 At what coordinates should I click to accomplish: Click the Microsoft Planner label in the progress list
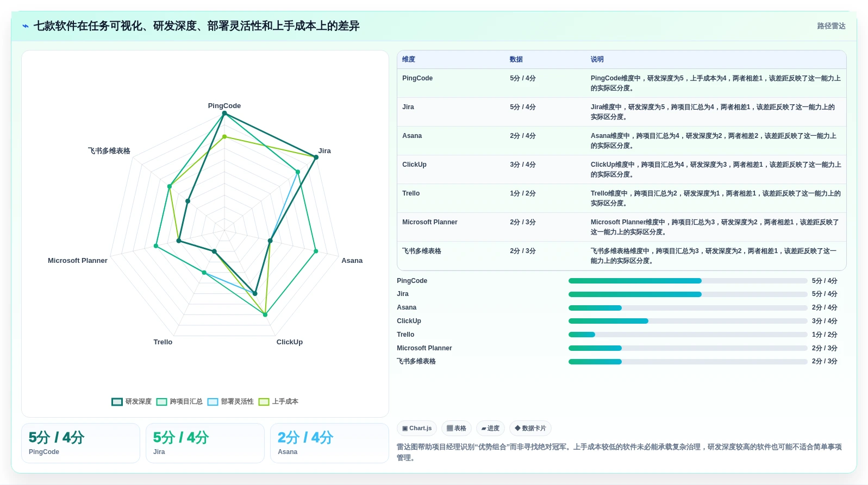click(424, 348)
